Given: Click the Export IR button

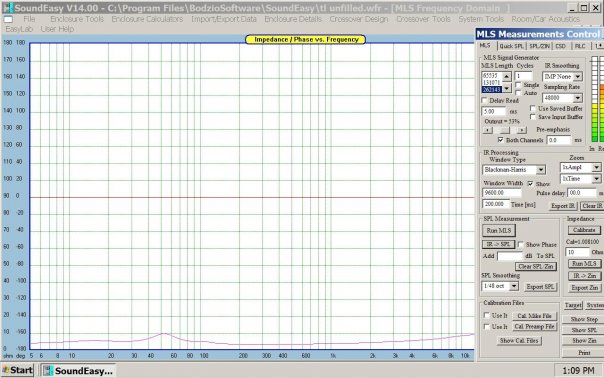Looking at the screenshot, I should 563,206.
